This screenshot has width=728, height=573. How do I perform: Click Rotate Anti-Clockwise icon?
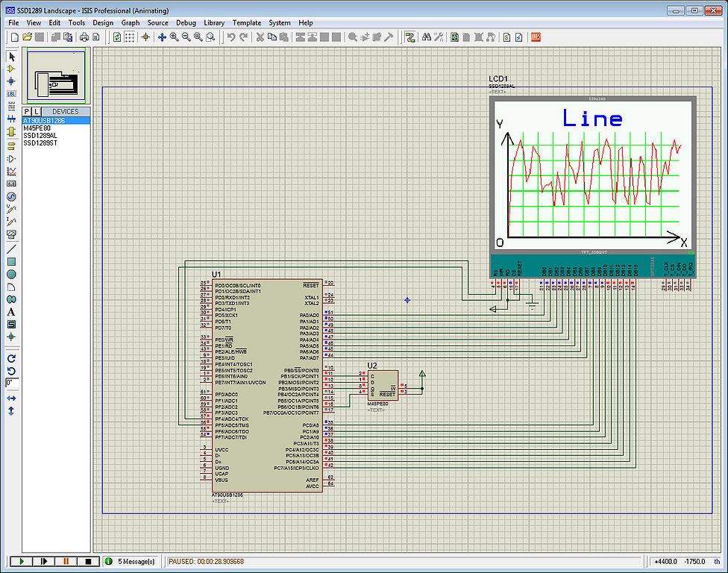click(x=12, y=371)
